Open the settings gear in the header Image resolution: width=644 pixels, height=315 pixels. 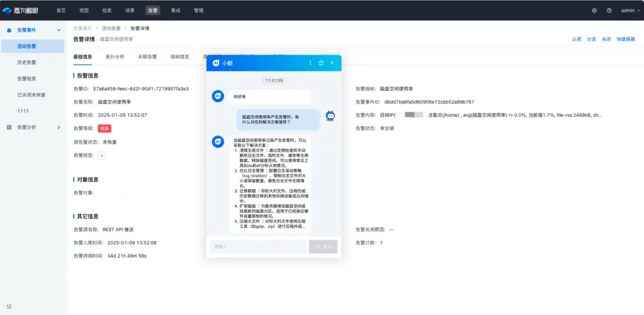(594, 11)
